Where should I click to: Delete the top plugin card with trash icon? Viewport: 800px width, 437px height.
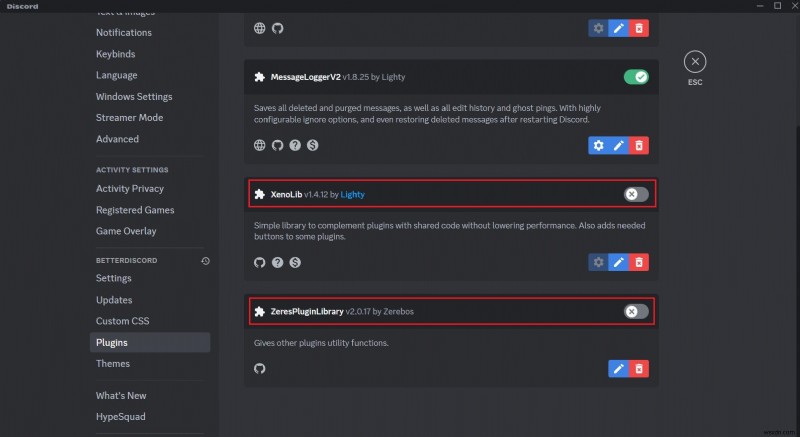pos(639,28)
